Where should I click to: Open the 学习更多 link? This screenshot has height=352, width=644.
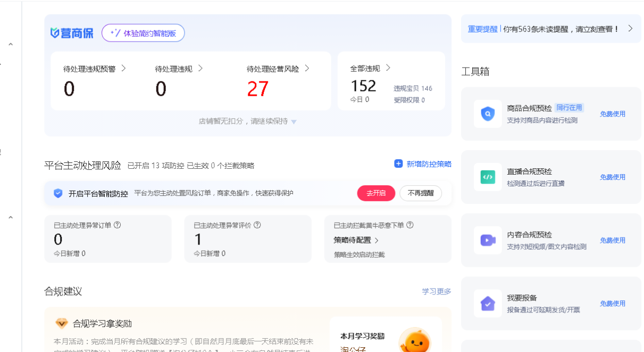pos(436,291)
